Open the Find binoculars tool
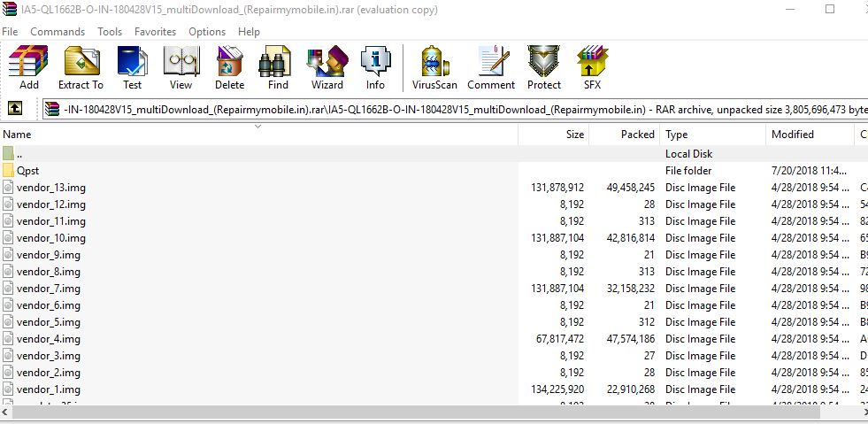 point(278,68)
